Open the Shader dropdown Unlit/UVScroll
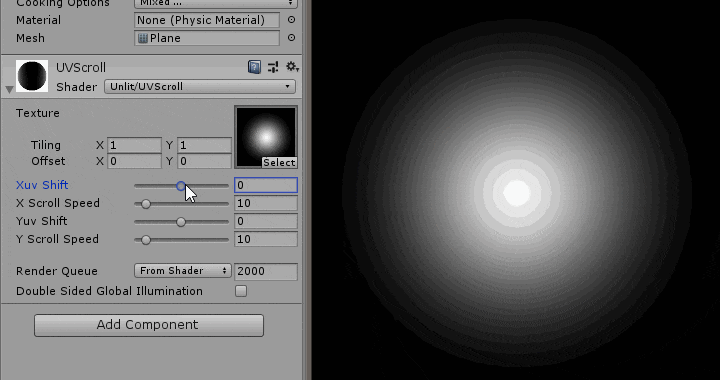This screenshot has width=720, height=380. tap(200, 86)
